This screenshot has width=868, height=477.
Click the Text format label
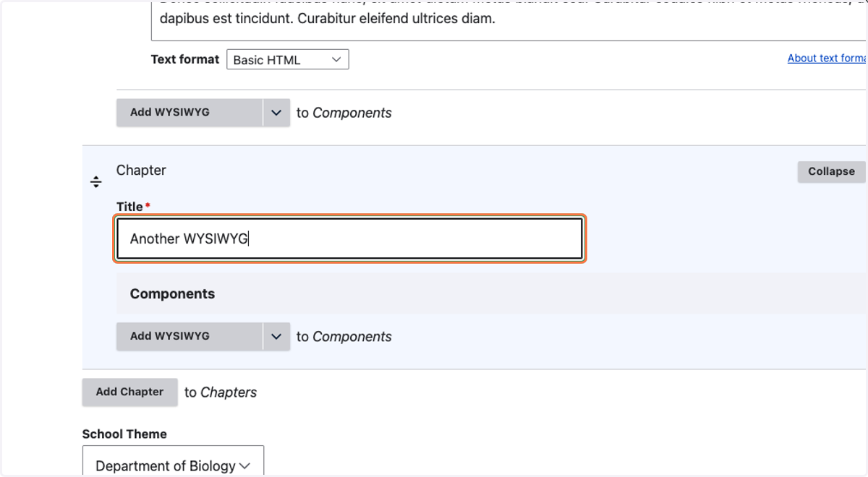click(185, 59)
